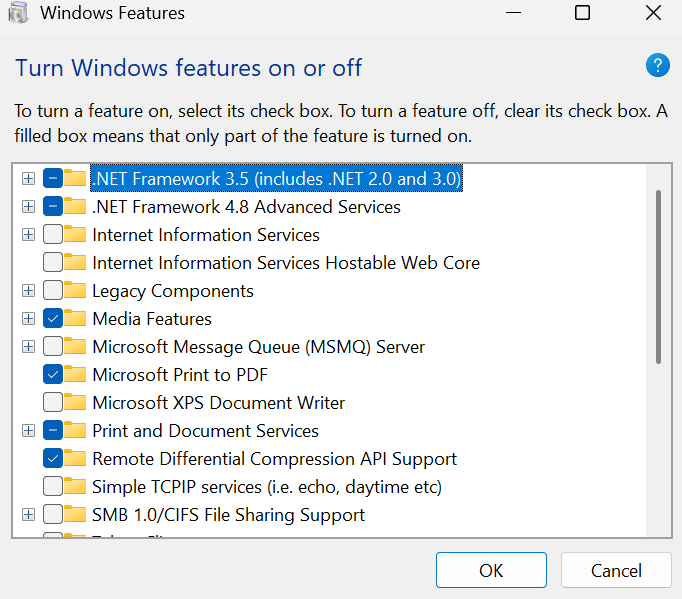Tick the Simple TCPIP services checkbox

click(52, 487)
